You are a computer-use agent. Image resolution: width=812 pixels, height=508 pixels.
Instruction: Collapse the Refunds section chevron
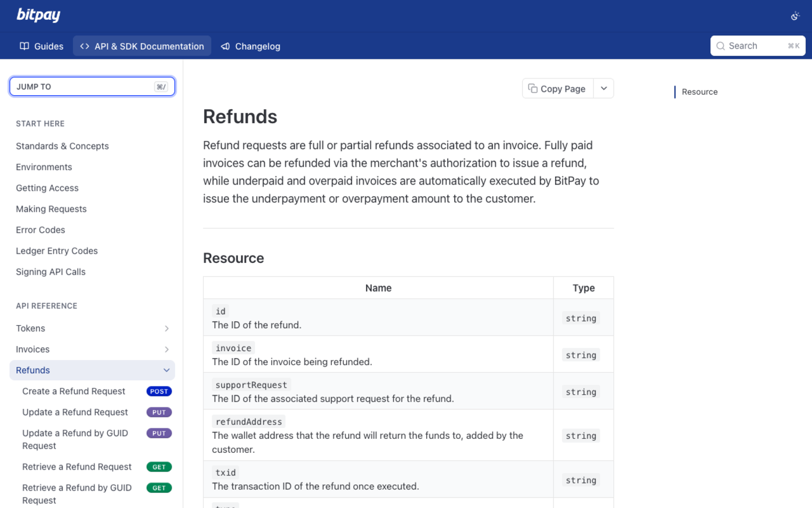tap(166, 370)
